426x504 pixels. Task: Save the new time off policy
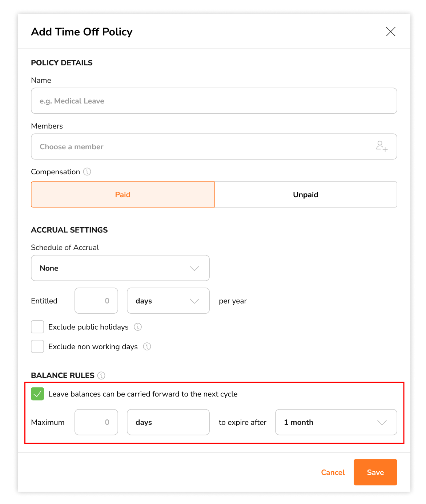point(375,472)
